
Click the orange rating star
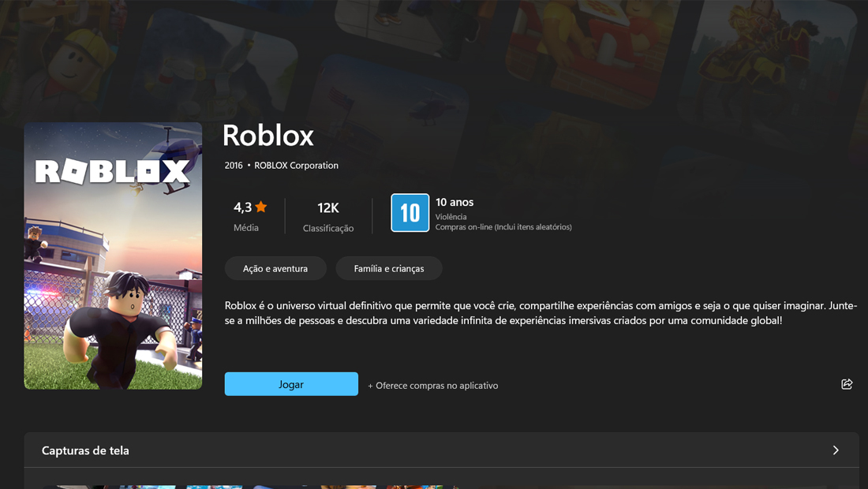click(261, 207)
